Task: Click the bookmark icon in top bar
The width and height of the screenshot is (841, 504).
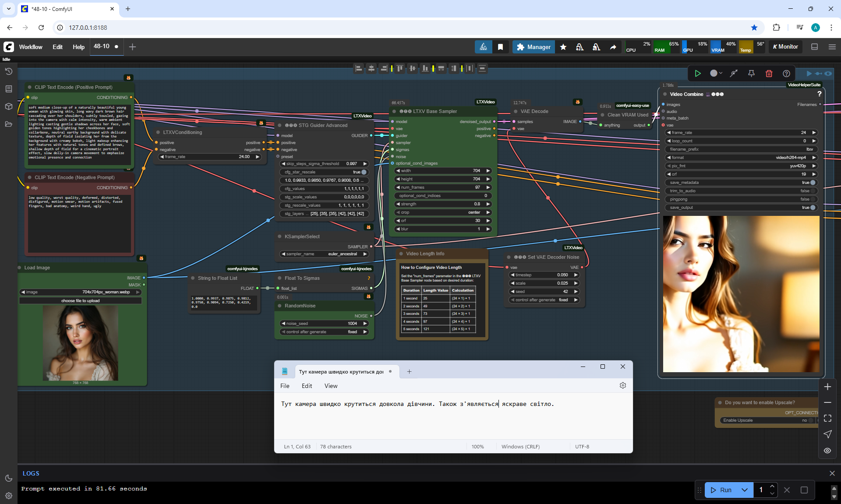Action: coord(500,47)
